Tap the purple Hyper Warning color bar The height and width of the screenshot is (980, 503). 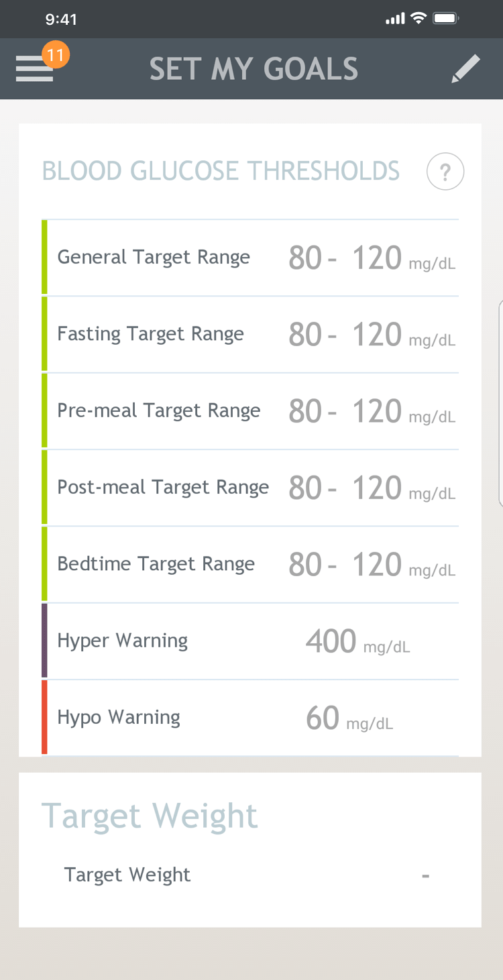coord(44,641)
